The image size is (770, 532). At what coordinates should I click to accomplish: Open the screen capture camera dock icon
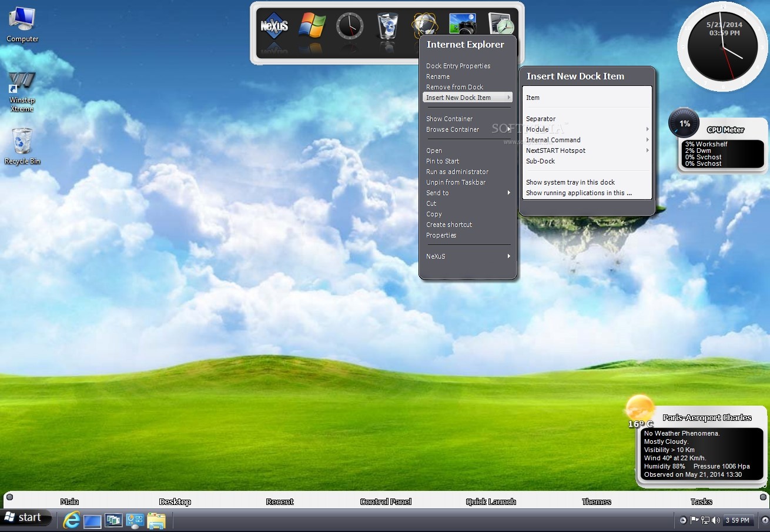pos(463,24)
